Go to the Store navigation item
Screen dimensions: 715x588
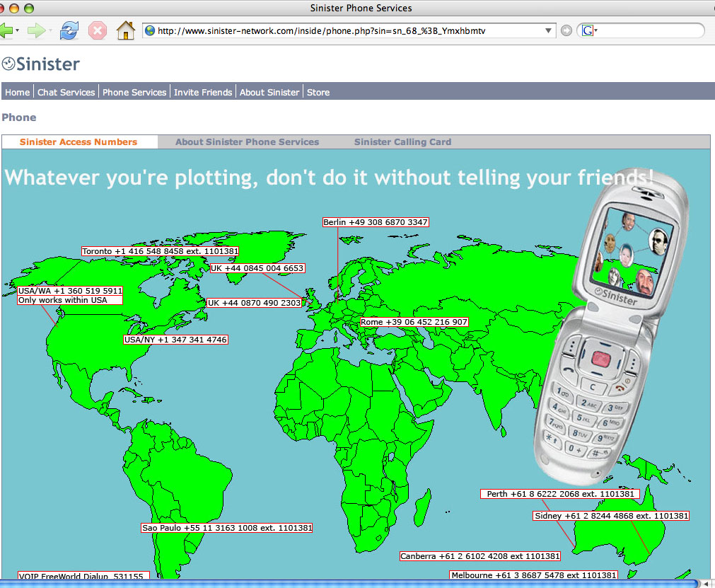[x=318, y=92]
